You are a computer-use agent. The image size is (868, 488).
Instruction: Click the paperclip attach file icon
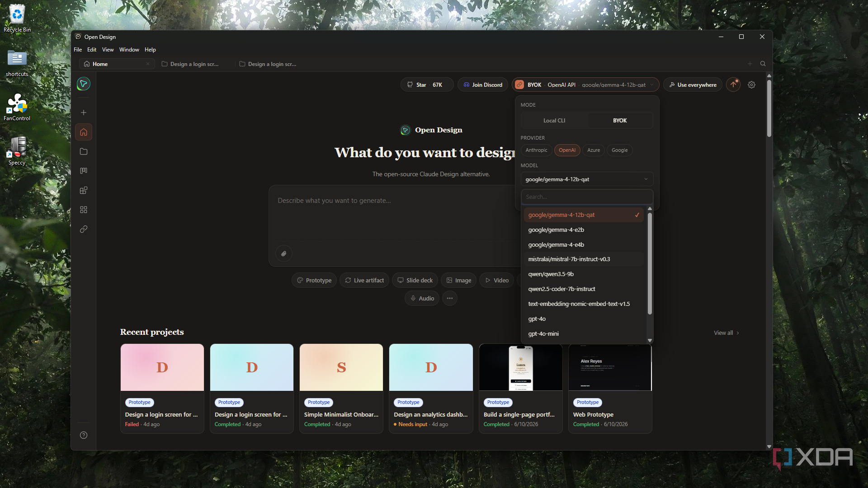(284, 253)
